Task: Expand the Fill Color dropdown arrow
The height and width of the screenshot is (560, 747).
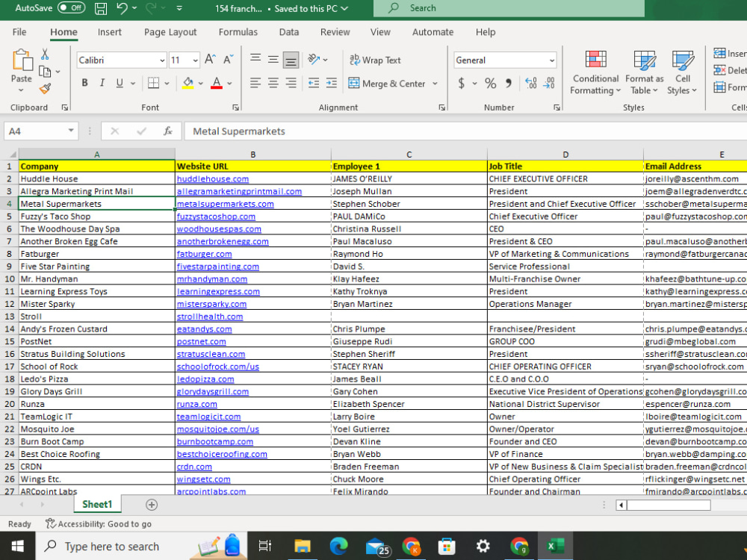Action: click(x=200, y=84)
